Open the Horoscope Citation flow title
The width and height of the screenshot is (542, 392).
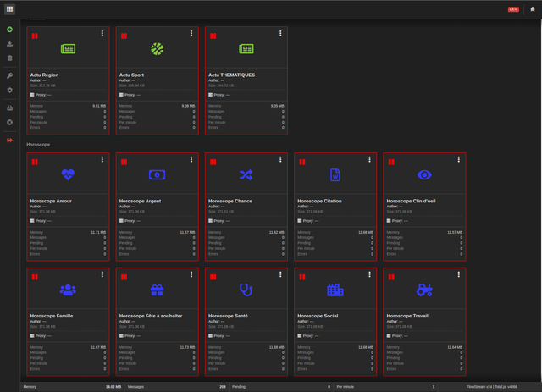coord(320,201)
